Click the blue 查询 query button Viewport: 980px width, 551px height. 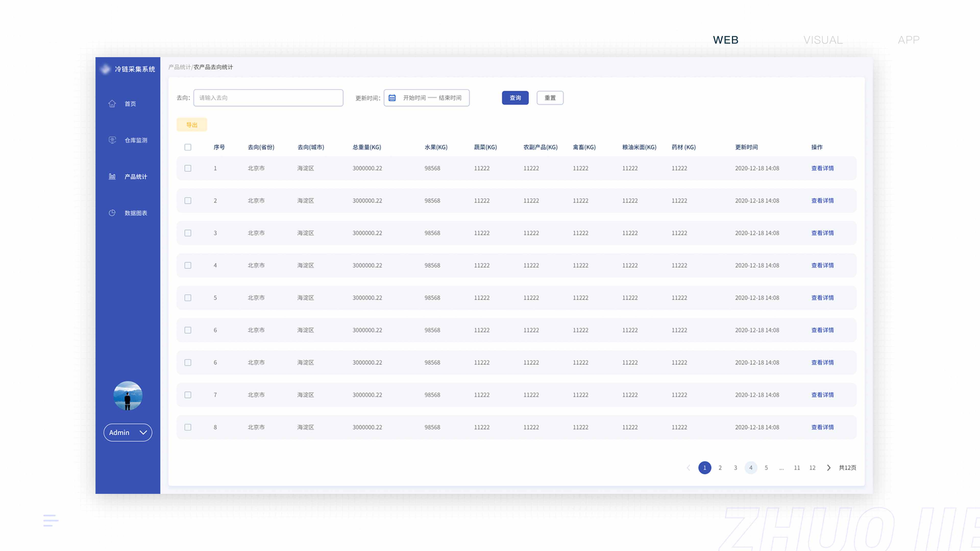(515, 98)
